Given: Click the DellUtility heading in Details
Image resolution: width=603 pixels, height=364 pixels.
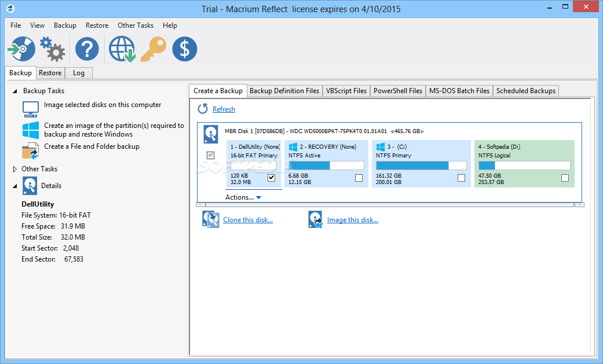Looking at the screenshot, I should pyautogui.click(x=38, y=204).
